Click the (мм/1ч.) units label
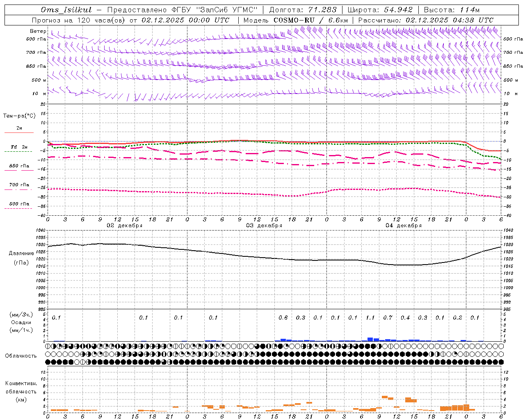525x420 pixels. pyautogui.click(x=21, y=330)
